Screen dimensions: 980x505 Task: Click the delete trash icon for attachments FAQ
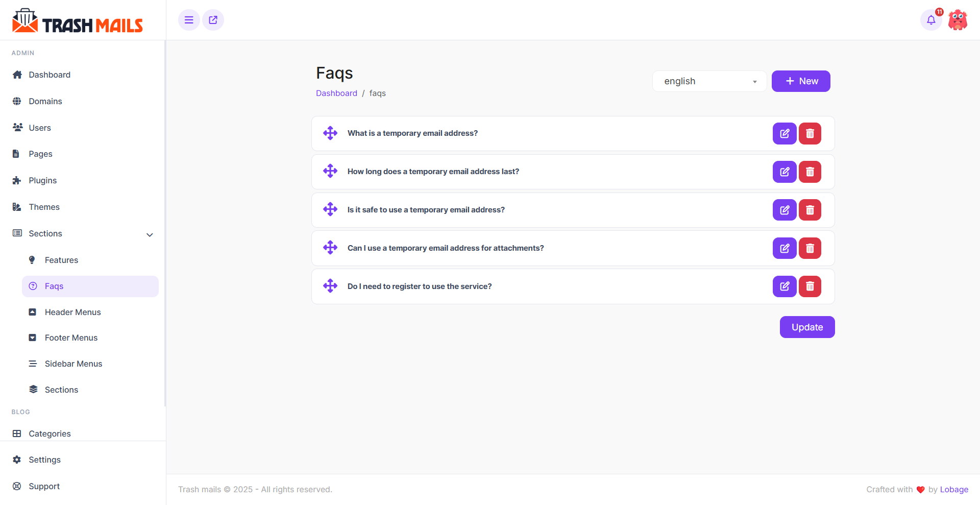tap(810, 248)
